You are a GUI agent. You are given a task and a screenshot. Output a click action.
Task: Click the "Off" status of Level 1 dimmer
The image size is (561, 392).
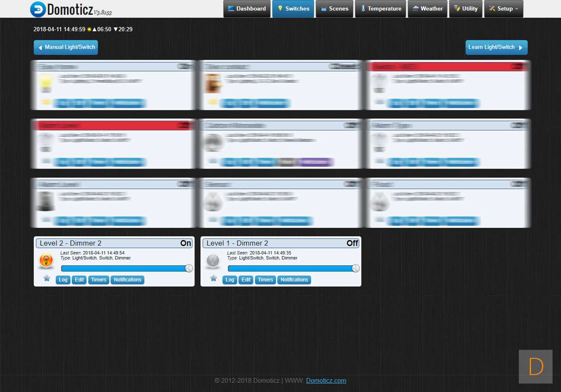[353, 243]
